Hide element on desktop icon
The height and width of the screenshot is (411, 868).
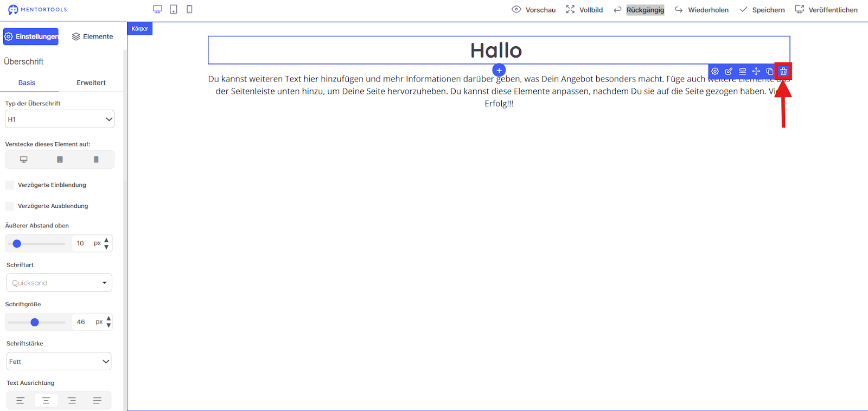click(x=24, y=160)
